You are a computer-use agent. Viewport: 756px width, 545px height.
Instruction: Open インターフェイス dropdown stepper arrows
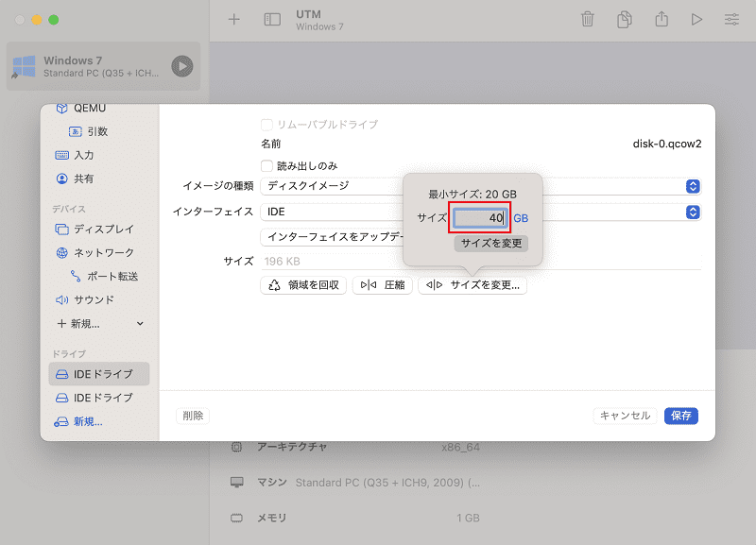click(693, 212)
